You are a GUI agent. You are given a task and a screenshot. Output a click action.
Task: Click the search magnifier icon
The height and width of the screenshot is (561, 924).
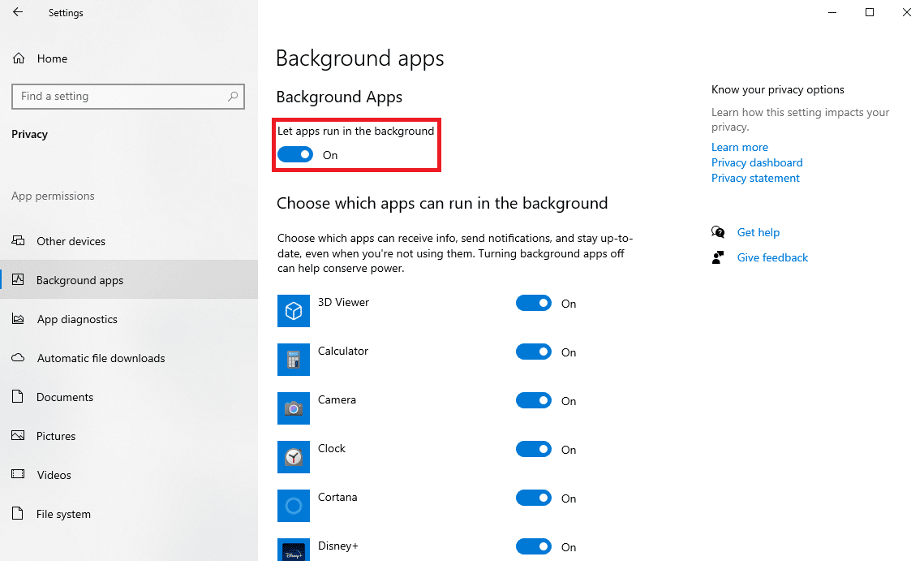[x=233, y=96]
